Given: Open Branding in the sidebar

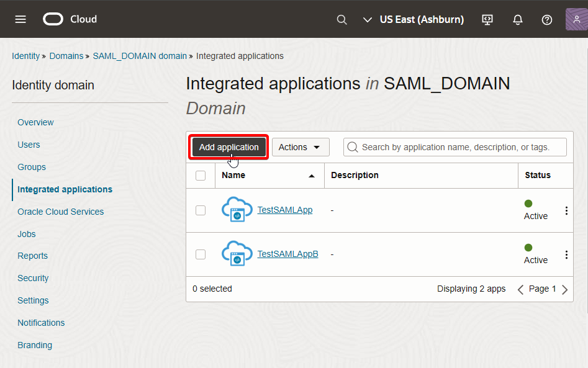Looking at the screenshot, I should pyautogui.click(x=35, y=345).
